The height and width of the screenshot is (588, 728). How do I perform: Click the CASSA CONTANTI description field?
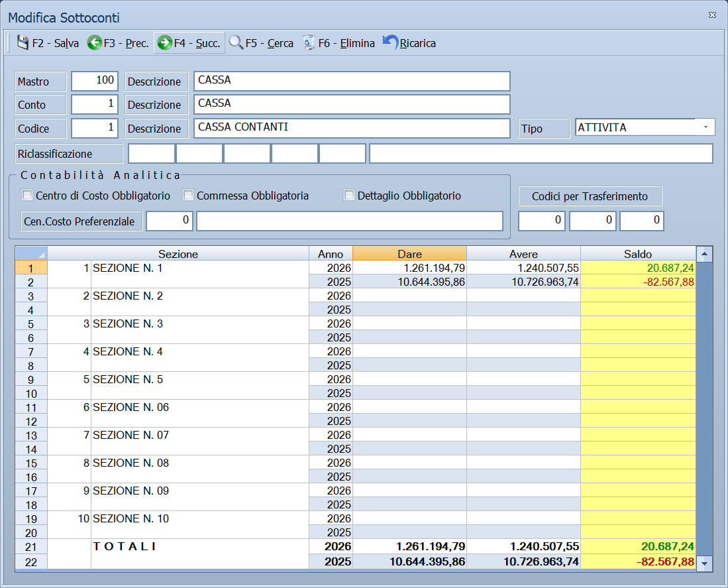tap(352, 128)
